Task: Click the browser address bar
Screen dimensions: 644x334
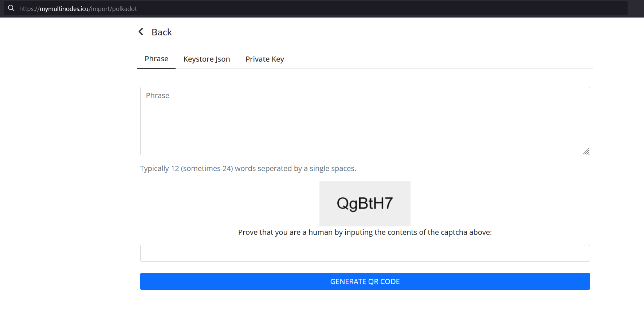Action: [x=219, y=8]
